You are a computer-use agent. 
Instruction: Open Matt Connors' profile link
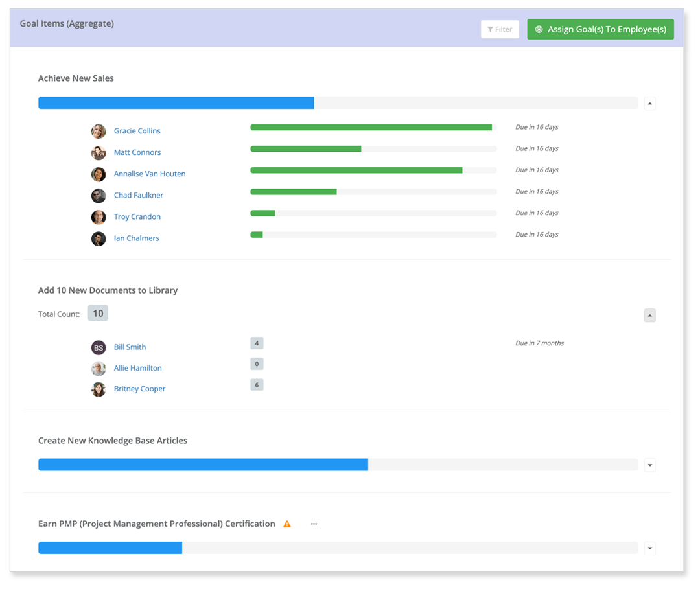(137, 152)
